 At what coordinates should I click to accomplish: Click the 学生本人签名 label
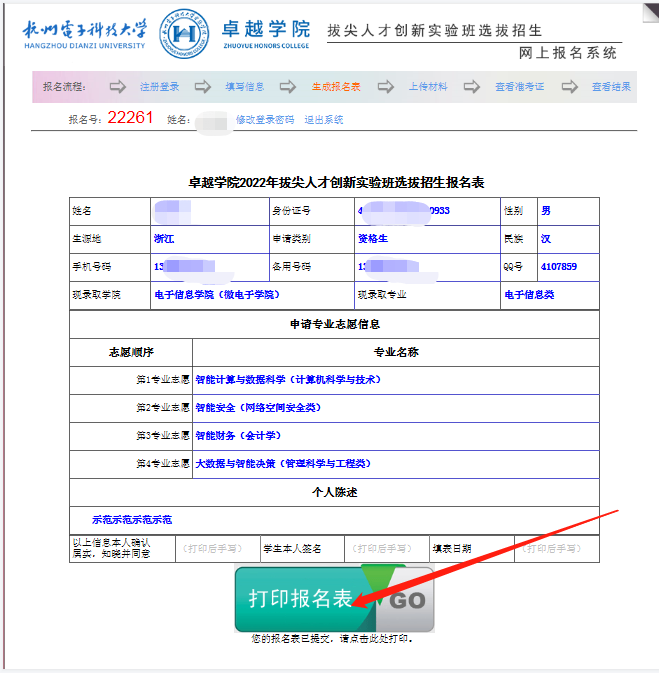coord(292,549)
